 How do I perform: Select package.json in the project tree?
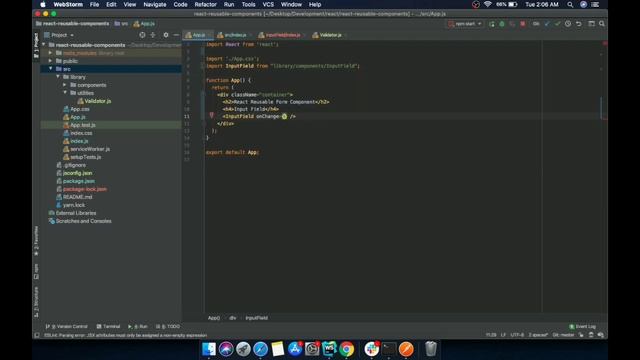click(x=76, y=181)
